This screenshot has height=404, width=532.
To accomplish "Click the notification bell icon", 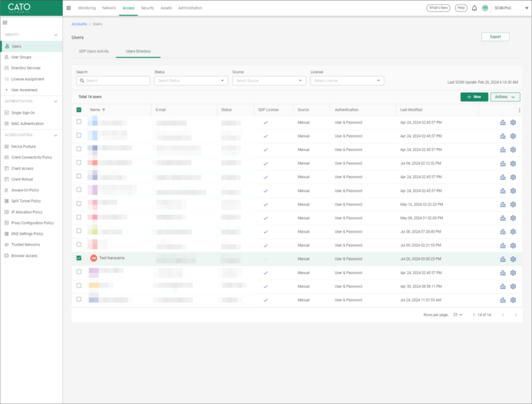I will click(474, 8).
